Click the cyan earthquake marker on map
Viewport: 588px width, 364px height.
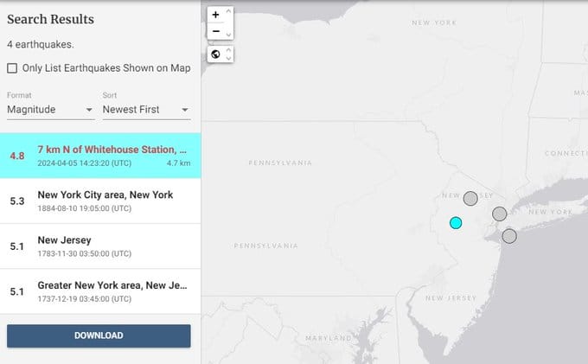(x=456, y=223)
